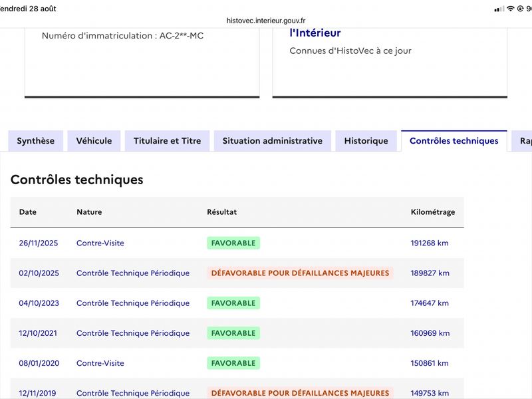532x399 pixels.
Task: Select the Titulaire et Titre tab
Action: point(168,141)
